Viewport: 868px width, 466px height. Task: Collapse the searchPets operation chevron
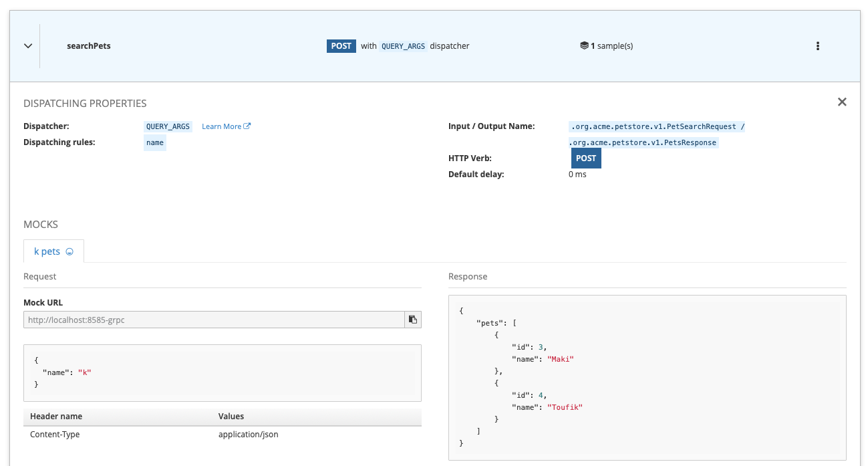[28, 46]
